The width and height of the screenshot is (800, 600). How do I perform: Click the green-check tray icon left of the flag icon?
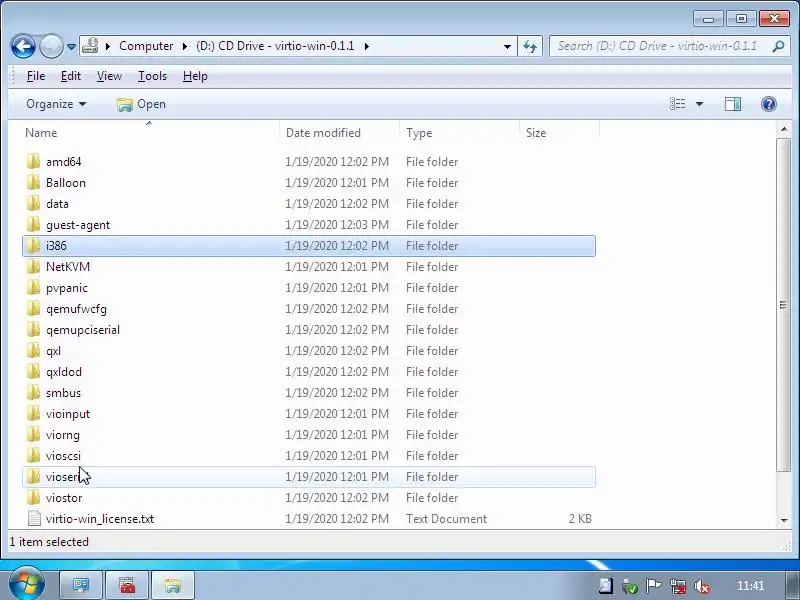coord(630,586)
